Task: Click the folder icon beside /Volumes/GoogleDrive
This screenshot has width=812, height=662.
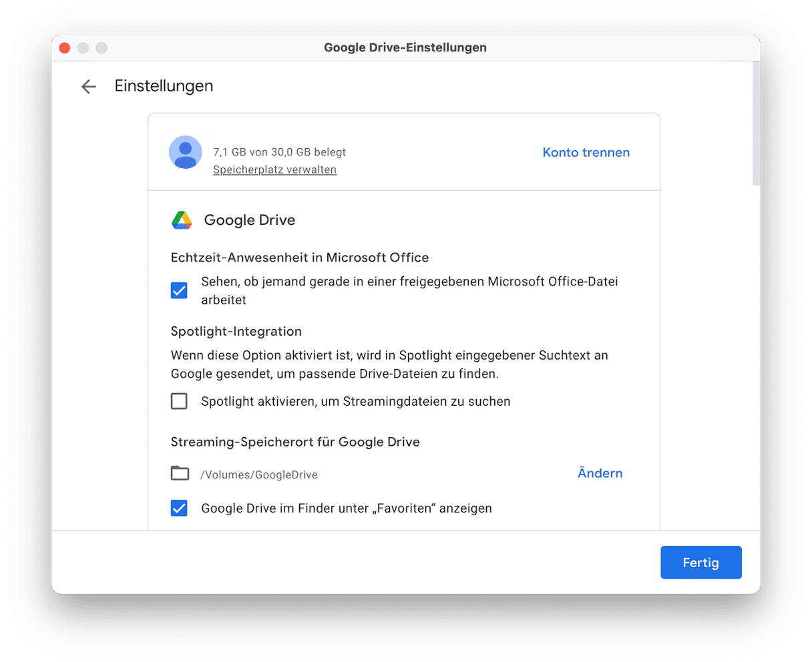Action: (x=180, y=474)
